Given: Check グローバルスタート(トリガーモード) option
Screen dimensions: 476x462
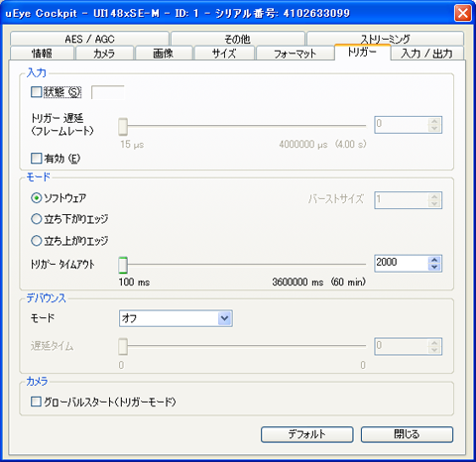Looking at the screenshot, I should pos(36,402).
